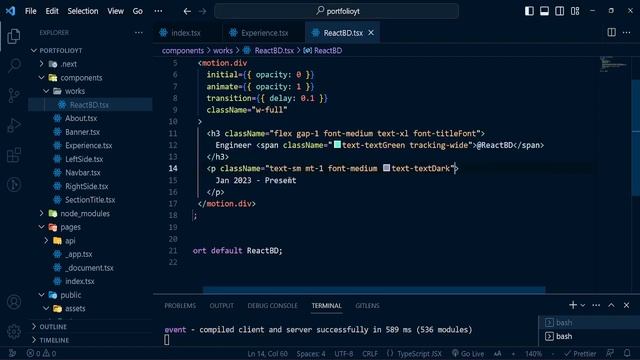The width and height of the screenshot is (640, 360).
Task: Open the Go menu
Action: click(x=138, y=11)
